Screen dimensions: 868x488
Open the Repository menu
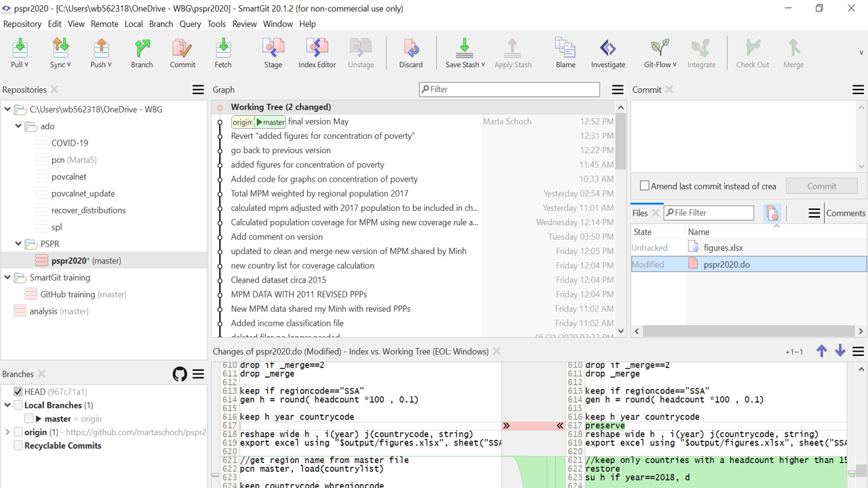click(22, 24)
